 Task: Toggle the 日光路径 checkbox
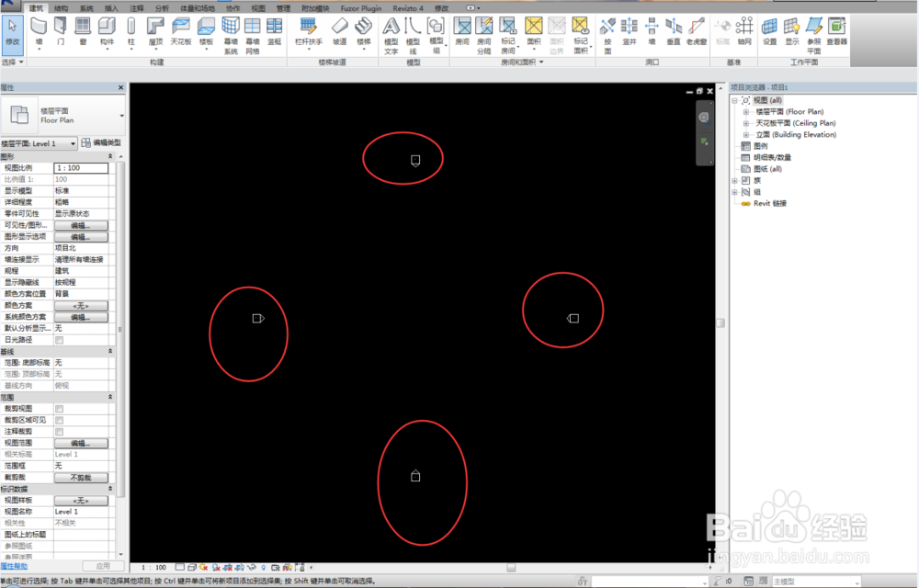(x=59, y=340)
